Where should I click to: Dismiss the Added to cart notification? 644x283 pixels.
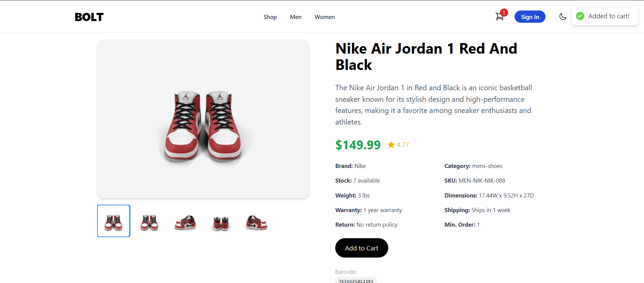[605, 16]
